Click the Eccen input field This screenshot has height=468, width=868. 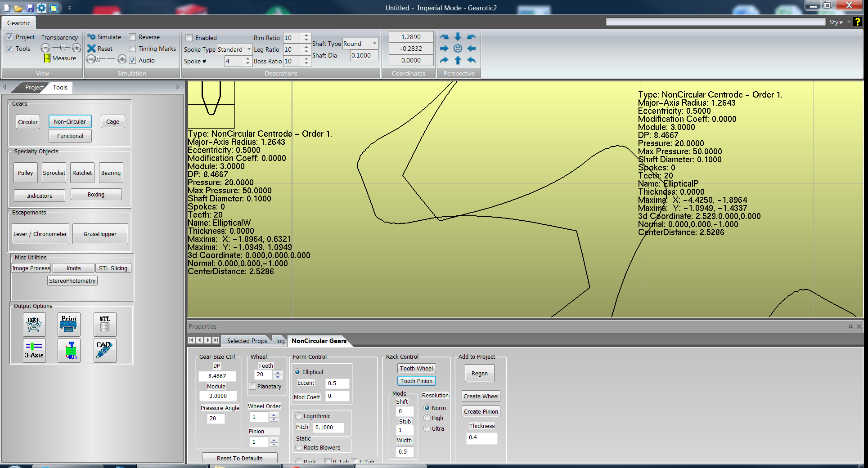(x=337, y=383)
